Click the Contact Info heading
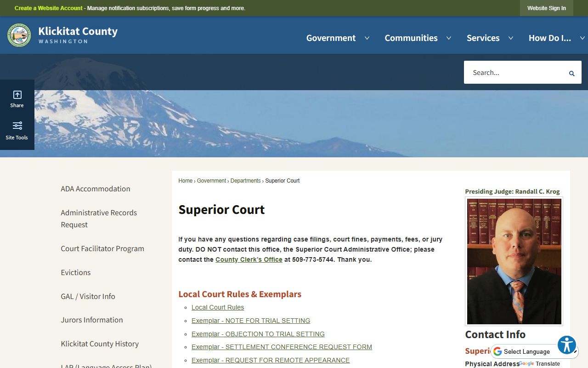The height and width of the screenshot is (368, 588). pos(495,334)
